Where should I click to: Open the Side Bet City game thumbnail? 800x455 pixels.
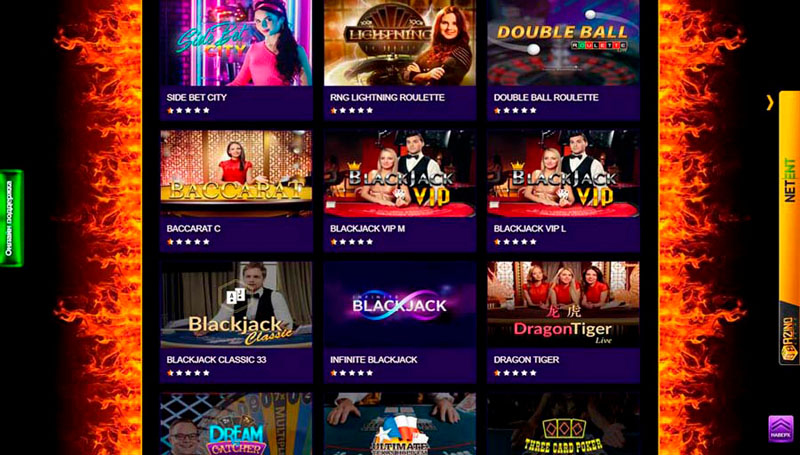pyautogui.click(x=236, y=43)
